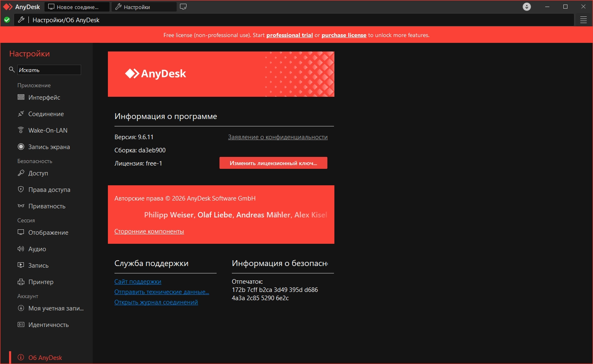Click the shield icon for Права доступа
The width and height of the screenshot is (593, 364).
[21, 189]
